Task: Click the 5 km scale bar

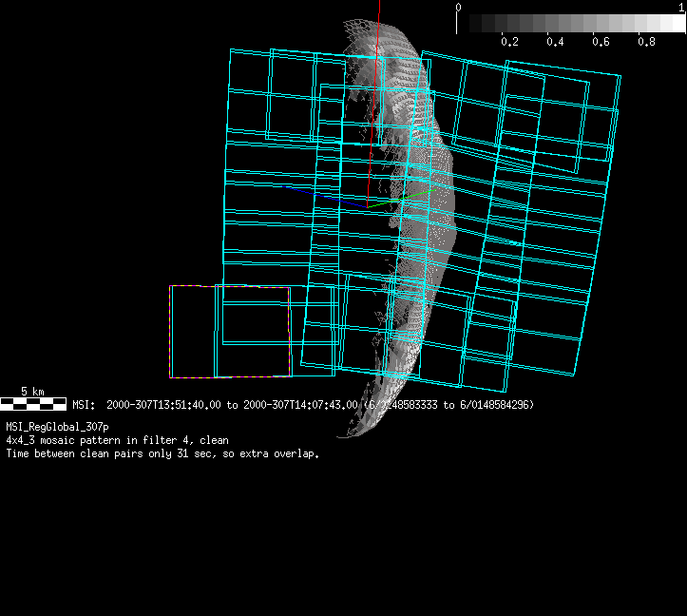Action: point(33,405)
